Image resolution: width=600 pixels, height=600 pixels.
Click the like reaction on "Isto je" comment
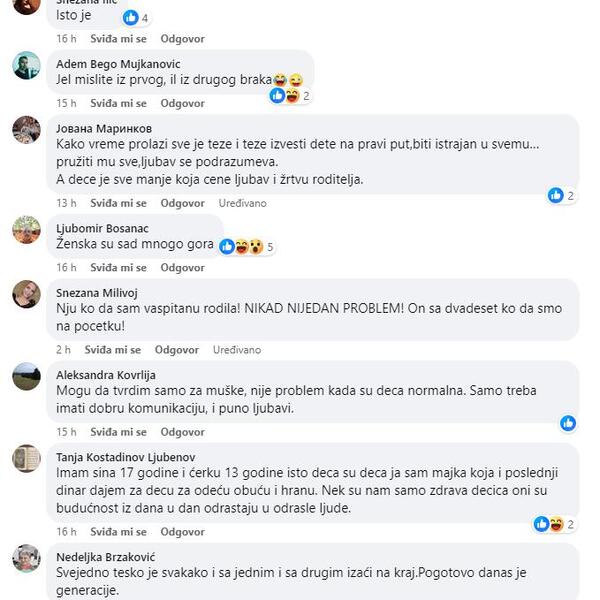(130, 18)
